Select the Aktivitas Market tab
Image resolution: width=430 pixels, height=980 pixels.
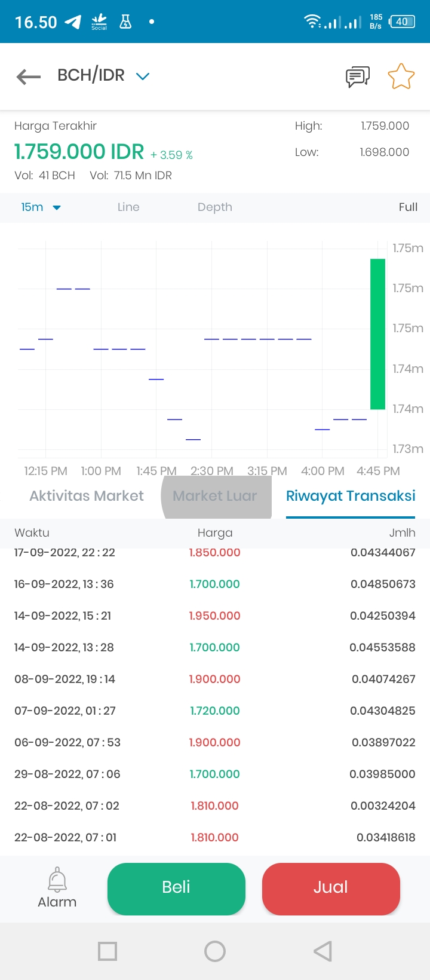click(x=87, y=496)
